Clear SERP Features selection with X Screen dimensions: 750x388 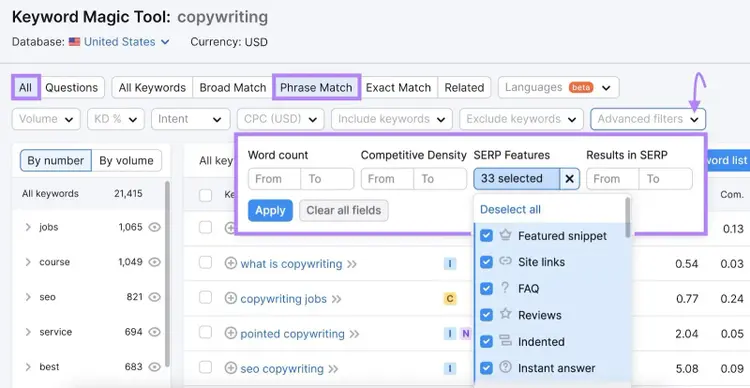point(569,179)
